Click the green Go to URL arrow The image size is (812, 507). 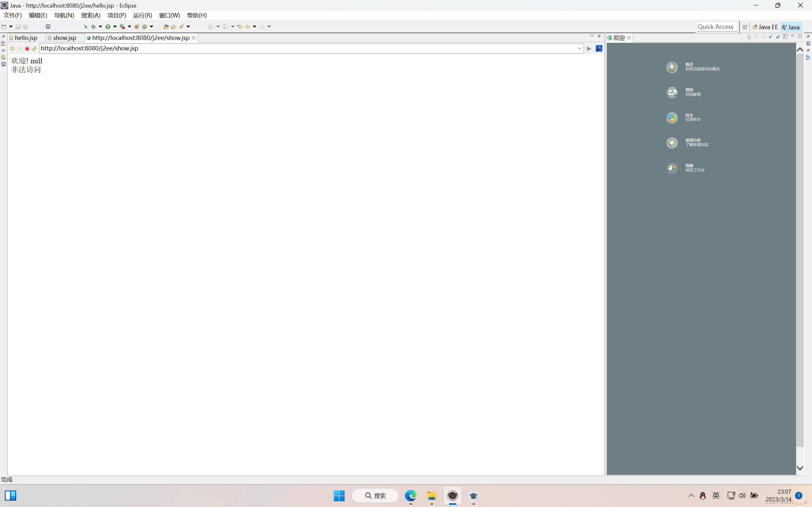click(x=589, y=48)
